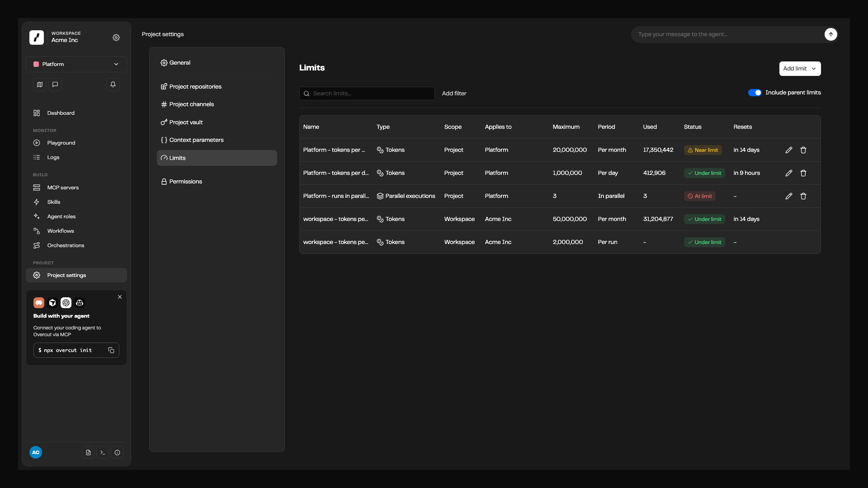Open Logs page
The width and height of the screenshot is (868, 488).
76,157
